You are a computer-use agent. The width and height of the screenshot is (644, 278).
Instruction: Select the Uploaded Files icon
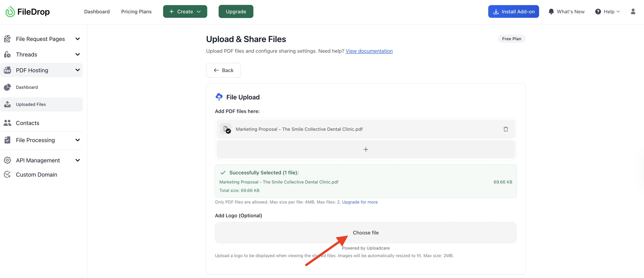(8, 104)
